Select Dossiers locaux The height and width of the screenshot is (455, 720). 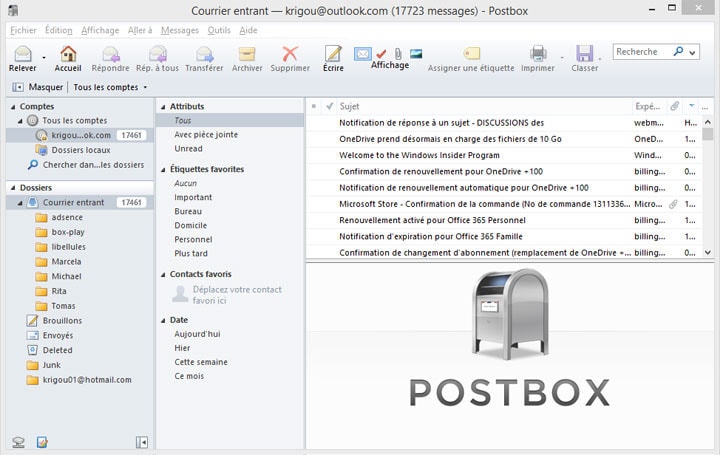click(80, 150)
